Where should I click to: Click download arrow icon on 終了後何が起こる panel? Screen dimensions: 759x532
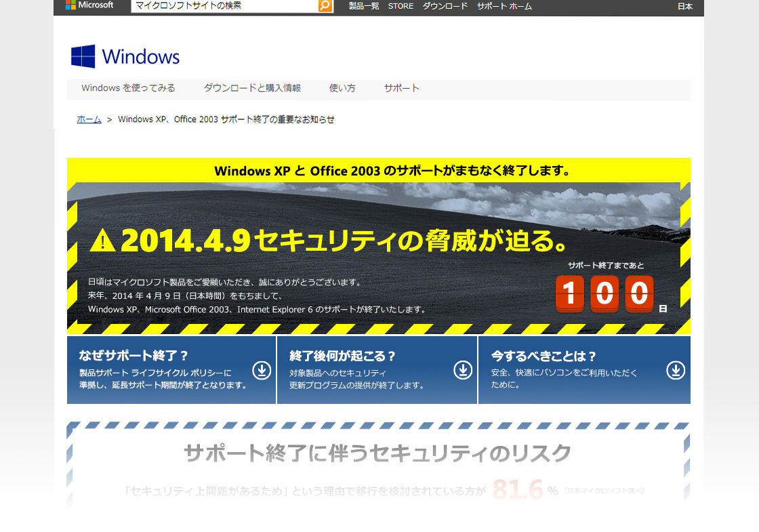[x=463, y=370]
